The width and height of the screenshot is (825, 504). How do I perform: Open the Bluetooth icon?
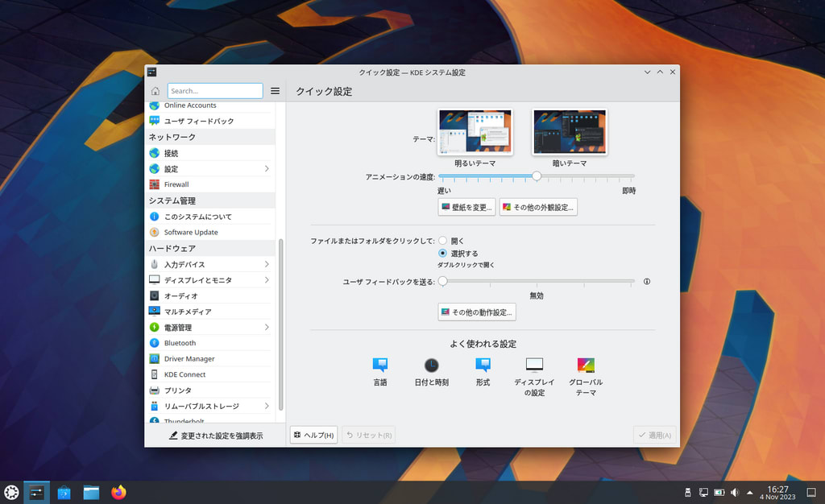pos(154,343)
